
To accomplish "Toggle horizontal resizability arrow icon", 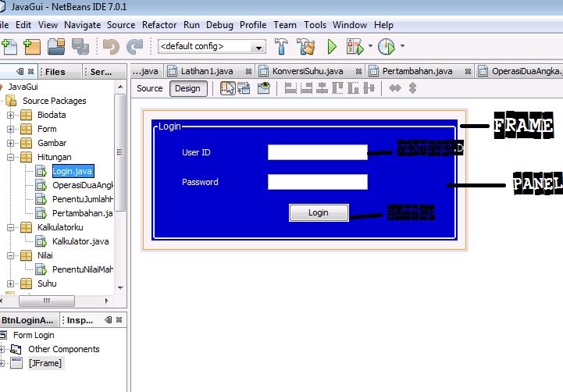I will (395, 88).
